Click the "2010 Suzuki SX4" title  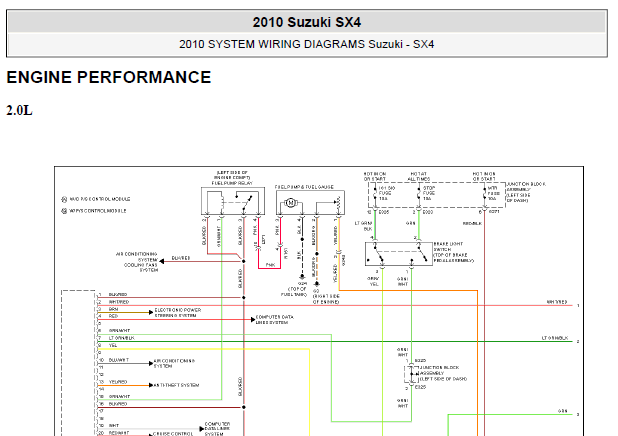(x=307, y=22)
